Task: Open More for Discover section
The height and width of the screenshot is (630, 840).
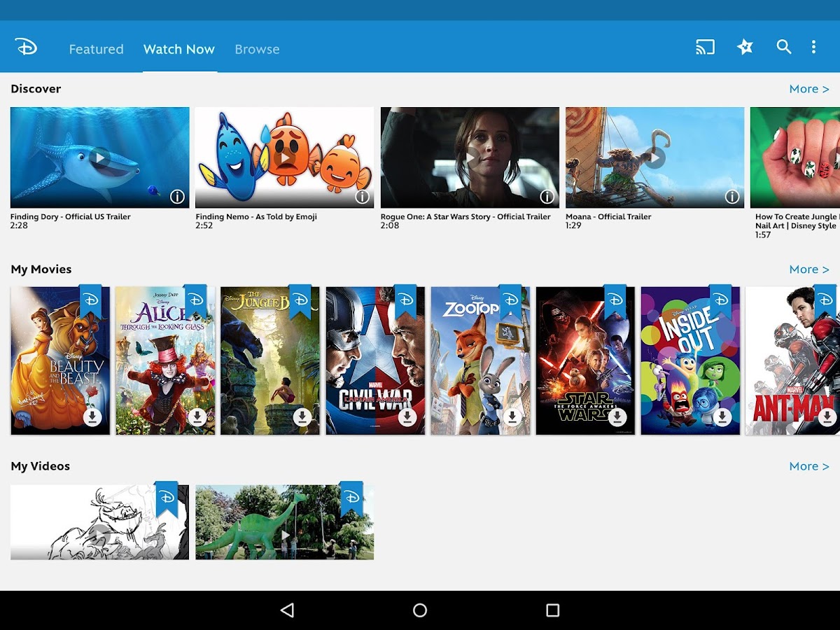Action: click(809, 89)
